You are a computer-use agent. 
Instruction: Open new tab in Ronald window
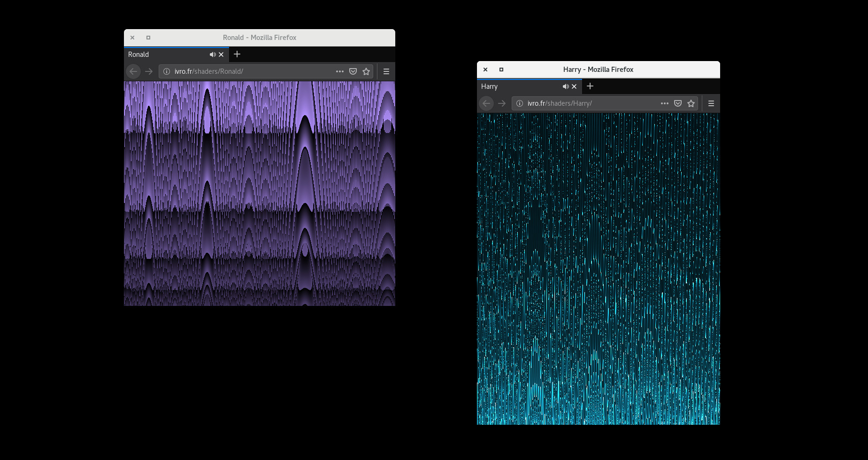pos(237,55)
